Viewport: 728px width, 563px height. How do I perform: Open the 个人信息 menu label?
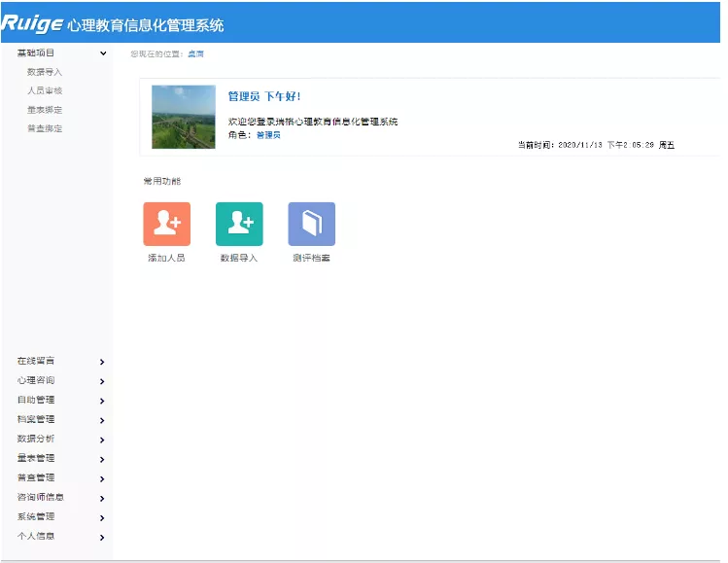(x=36, y=537)
